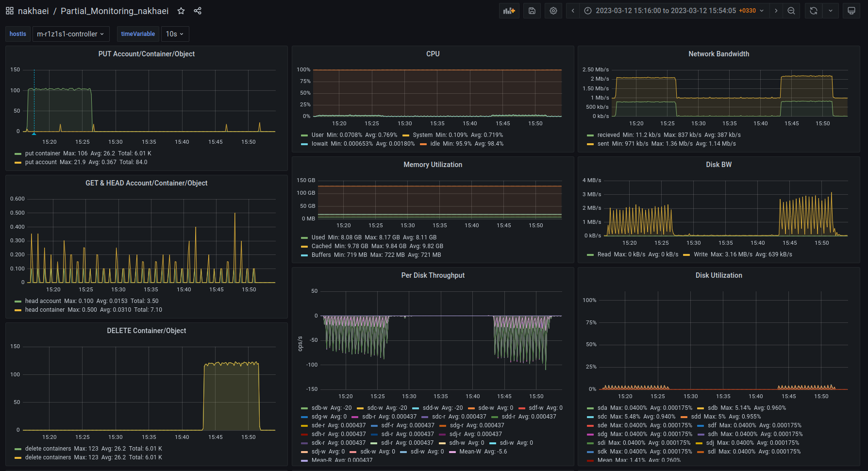
Task: Click the share dashboard icon
Action: (x=198, y=11)
